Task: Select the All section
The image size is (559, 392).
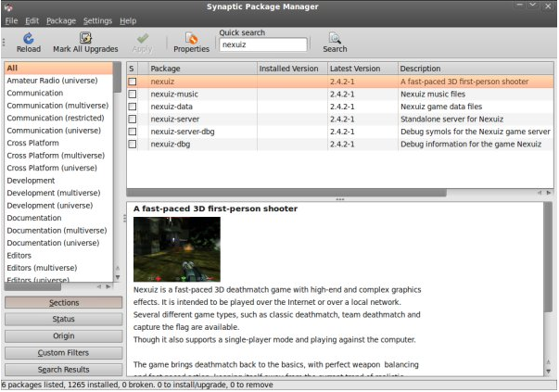Action: point(59,68)
